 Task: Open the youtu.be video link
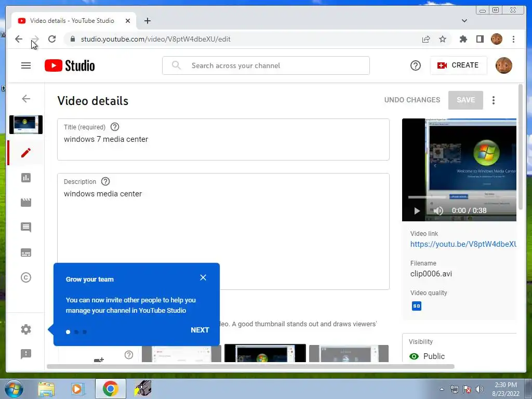(463, 244)
